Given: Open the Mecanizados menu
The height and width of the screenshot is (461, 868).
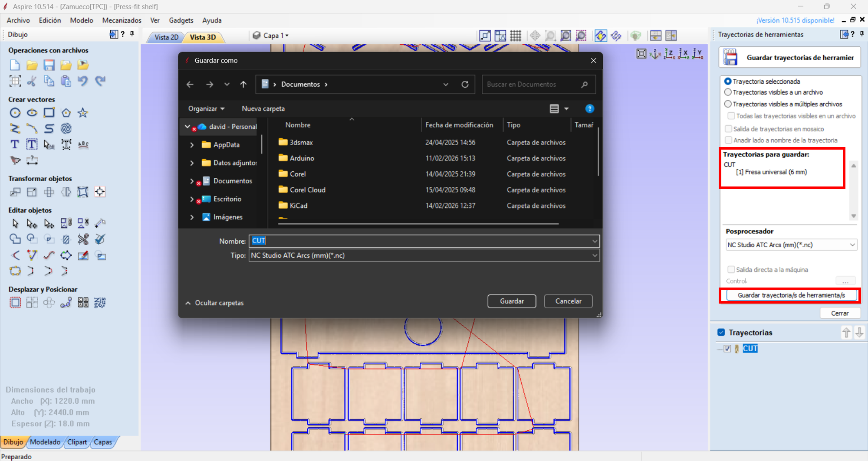Looking at the screenshot, I should [122, 20].
